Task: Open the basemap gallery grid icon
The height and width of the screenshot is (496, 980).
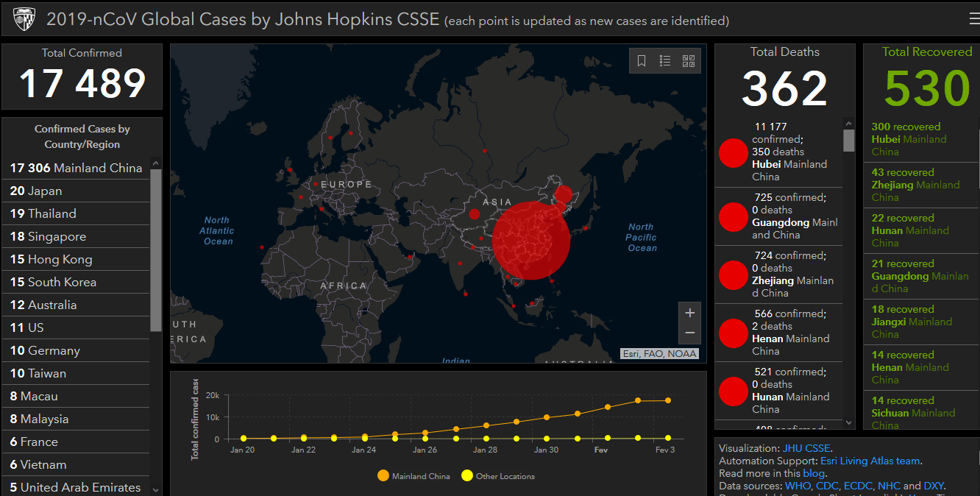Action: [689, 61]
